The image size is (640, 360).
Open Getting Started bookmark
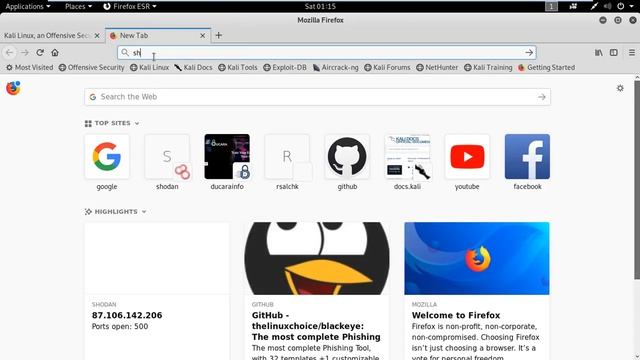(x=546, y=67)
